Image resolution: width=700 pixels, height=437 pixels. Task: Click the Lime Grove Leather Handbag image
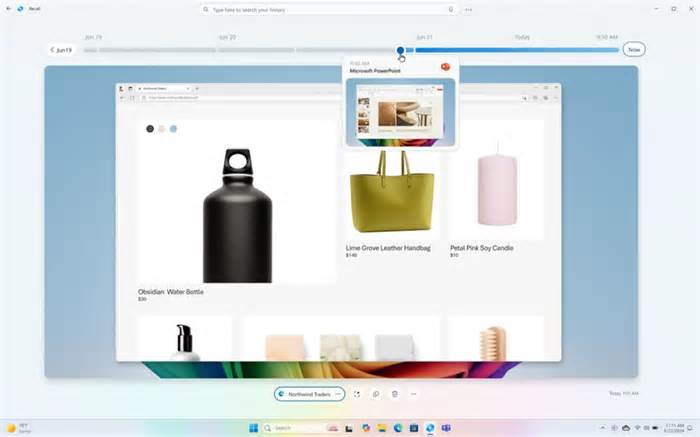click(392, 192)
